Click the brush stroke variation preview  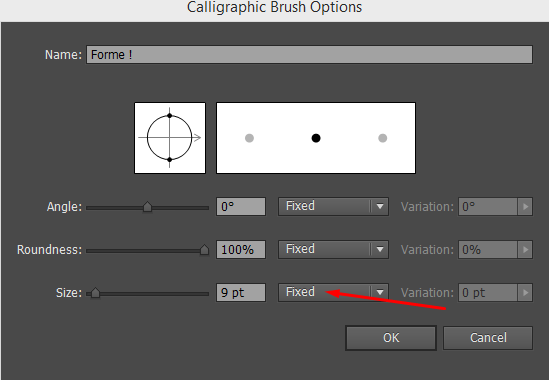[316, 138]
